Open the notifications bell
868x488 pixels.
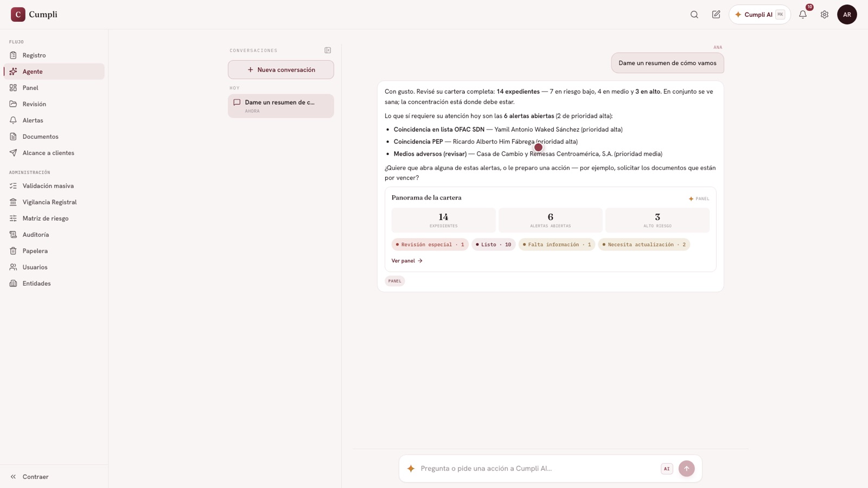click(803, 15)
